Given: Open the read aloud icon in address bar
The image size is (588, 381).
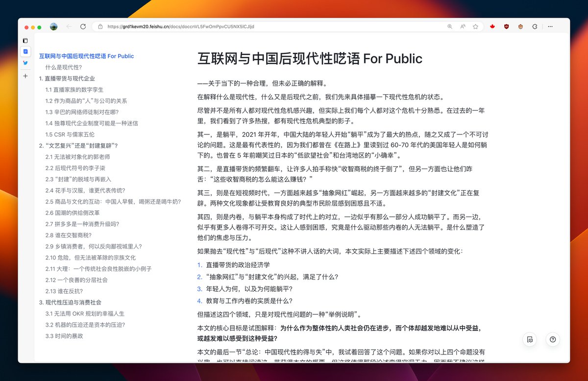Looking at the screenshot, I should [463, 26].
